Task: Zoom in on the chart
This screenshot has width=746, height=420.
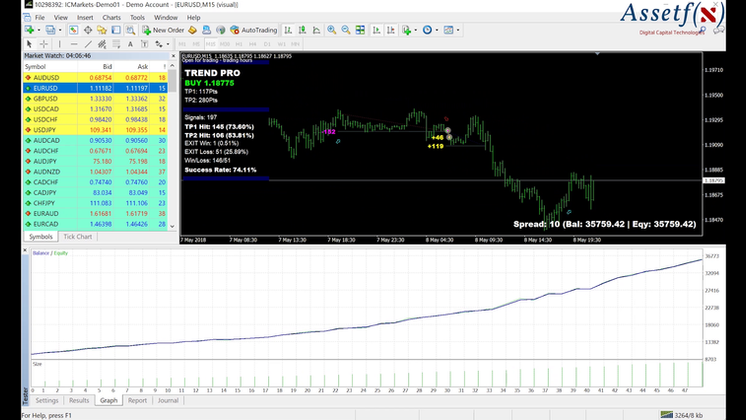Action: 332,30
